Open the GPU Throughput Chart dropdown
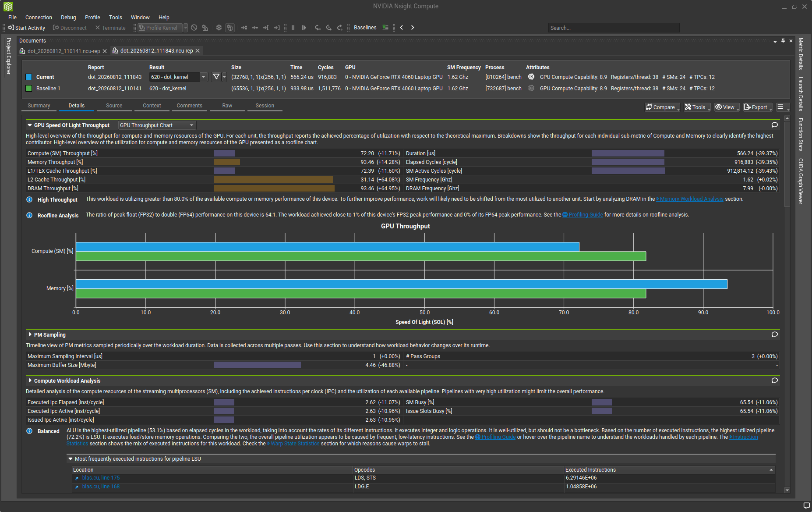This screenshot has width=812, height=512. coord(157,125)
